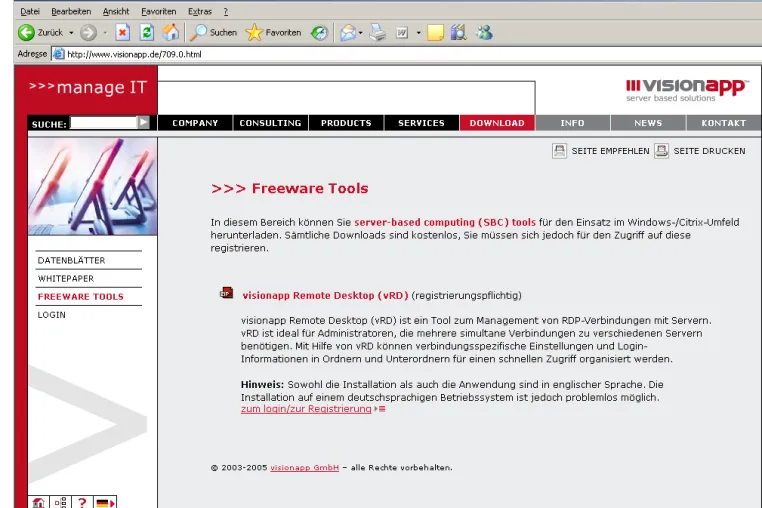Expand the mail icon dropdown arrow
Screen dimensions: 762x508
click(x=361, y=33)
